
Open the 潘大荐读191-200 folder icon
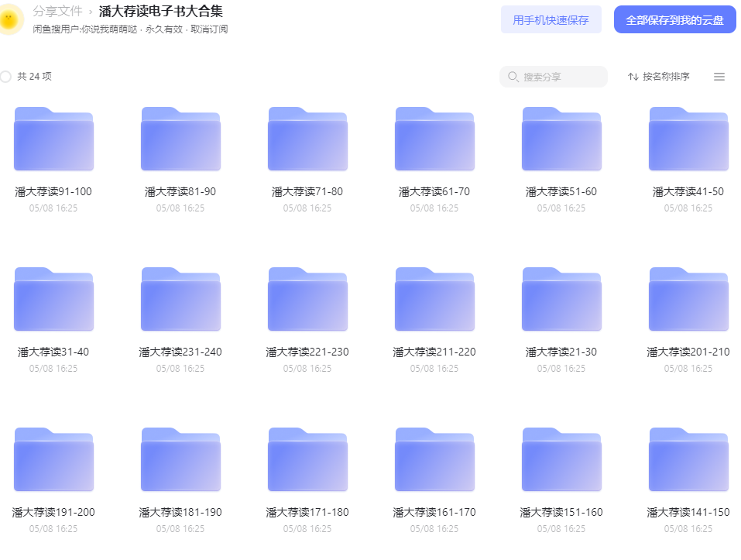point(54,459)
